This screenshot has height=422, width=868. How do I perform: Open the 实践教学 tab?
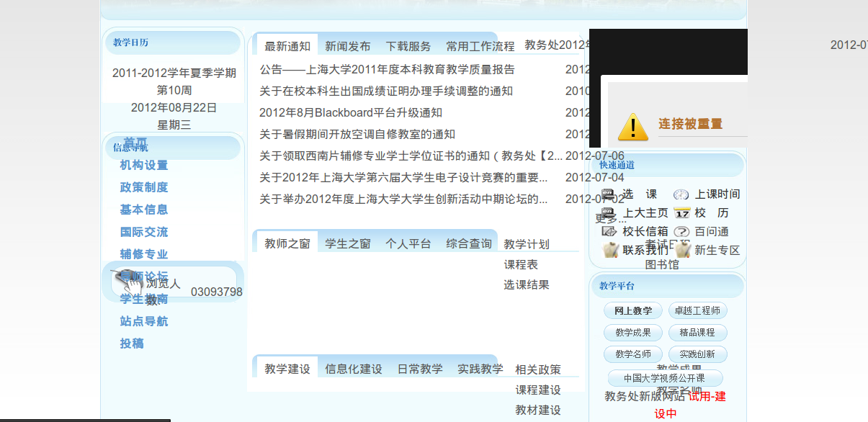[480, 369]
